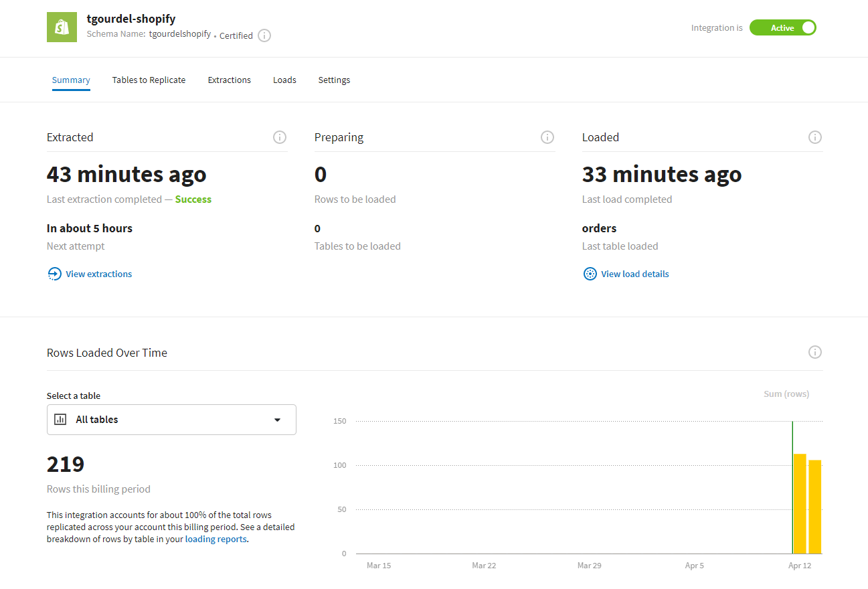Click Rows Loaded Over Time info icon
This screenshot has width=868, height=589.
(x=814, y=352)
